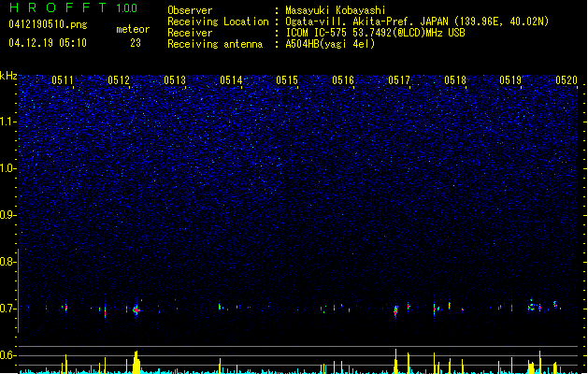Click the 0.8 kHz axis label
The image size is (588, 374).
(7, 262)
